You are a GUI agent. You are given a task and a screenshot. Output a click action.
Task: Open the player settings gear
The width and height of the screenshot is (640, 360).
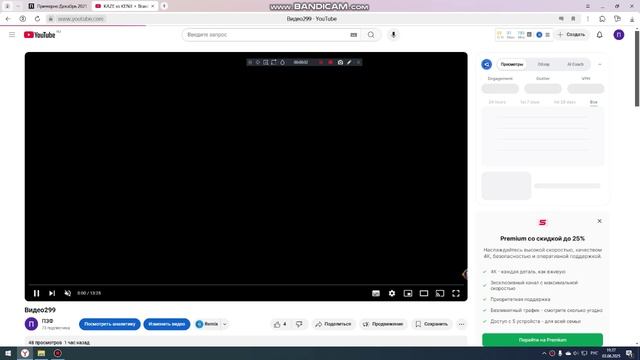tap(392, 293)
